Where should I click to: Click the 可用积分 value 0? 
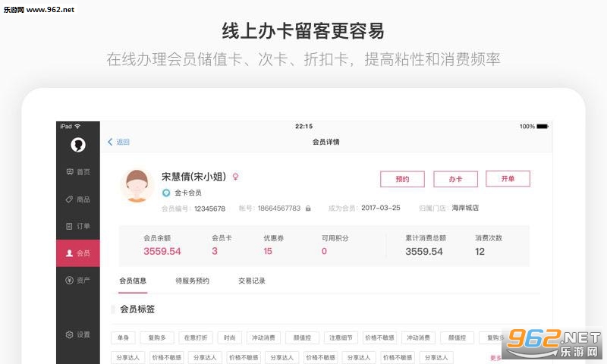[324, 251]
